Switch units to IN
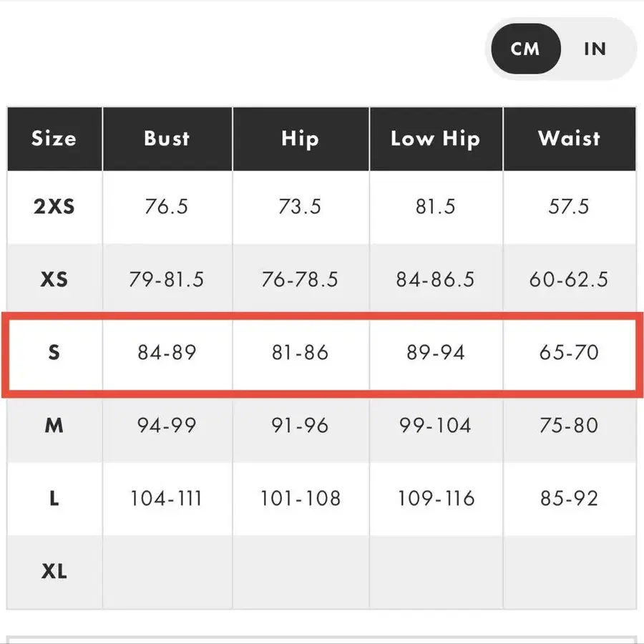This screenshot has height=644, width=644. (x=595, y=49)
